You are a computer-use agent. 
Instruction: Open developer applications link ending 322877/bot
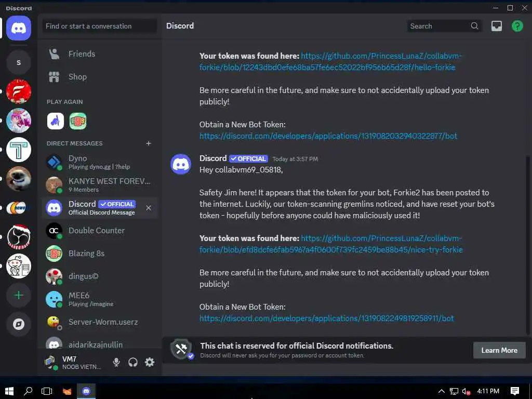328,136
